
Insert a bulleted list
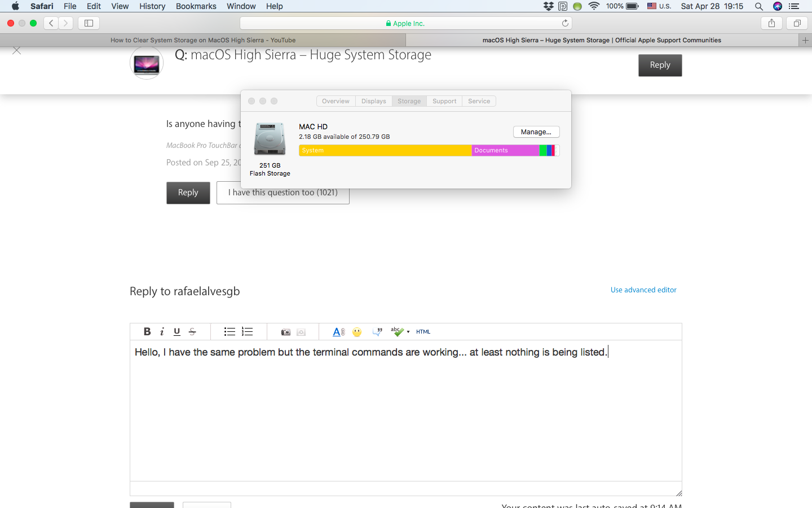[x=230, y=332]
